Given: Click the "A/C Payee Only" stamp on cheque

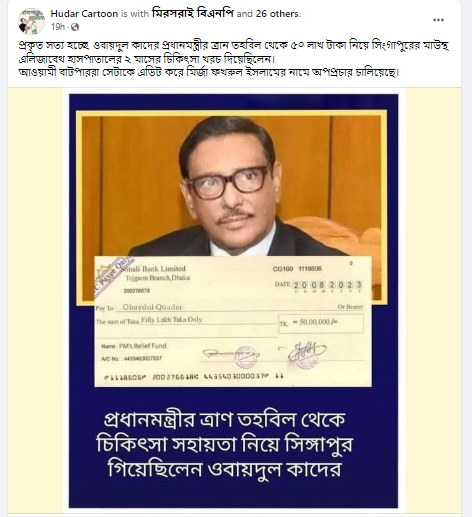Looking at the screenshot, I should pyautogui.click(x=113, y=272).
